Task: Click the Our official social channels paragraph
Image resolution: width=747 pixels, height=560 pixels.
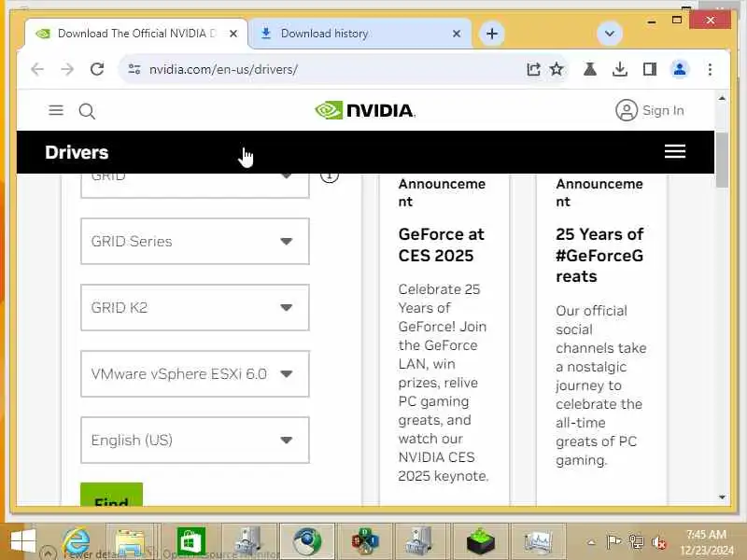Action: tap(600, 385)
